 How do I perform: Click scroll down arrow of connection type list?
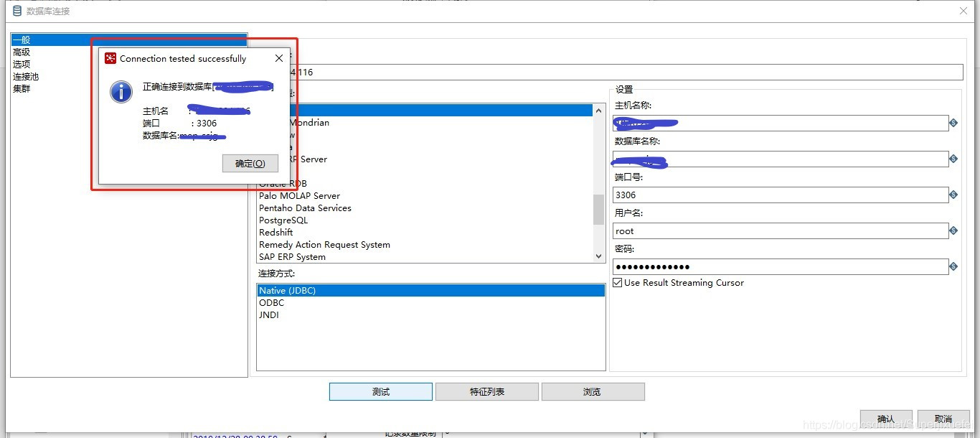coord(598,256)
